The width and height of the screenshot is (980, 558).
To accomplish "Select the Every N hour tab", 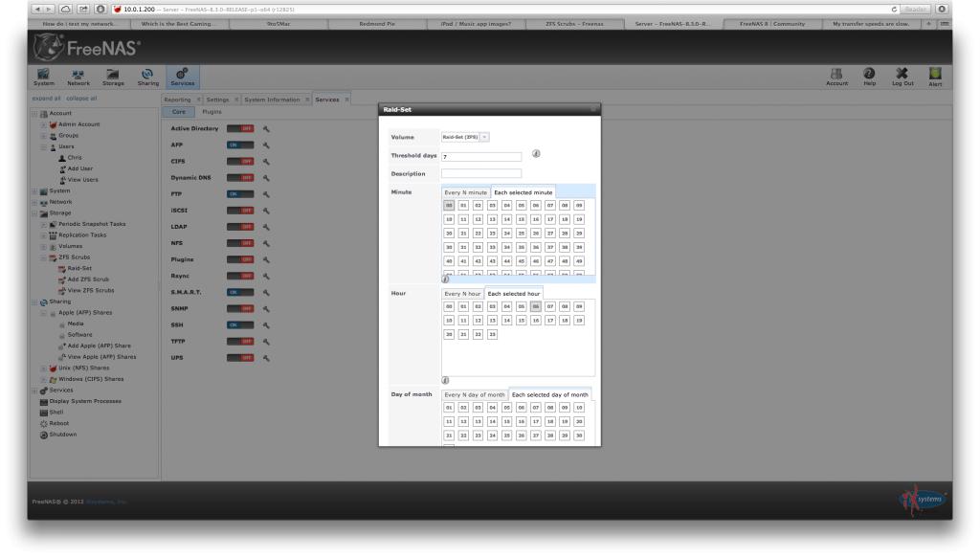I will pyautogui.click(x=462, y=294).
